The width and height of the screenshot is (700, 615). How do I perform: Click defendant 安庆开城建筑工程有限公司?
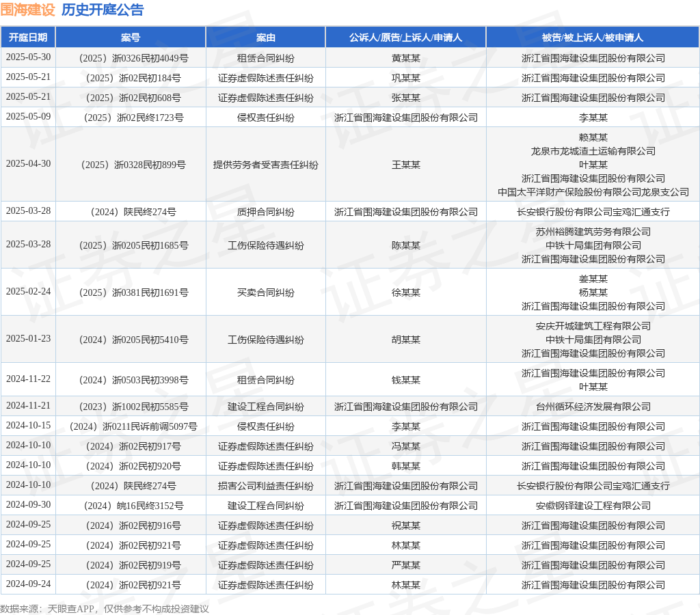[x=593, y=326]
